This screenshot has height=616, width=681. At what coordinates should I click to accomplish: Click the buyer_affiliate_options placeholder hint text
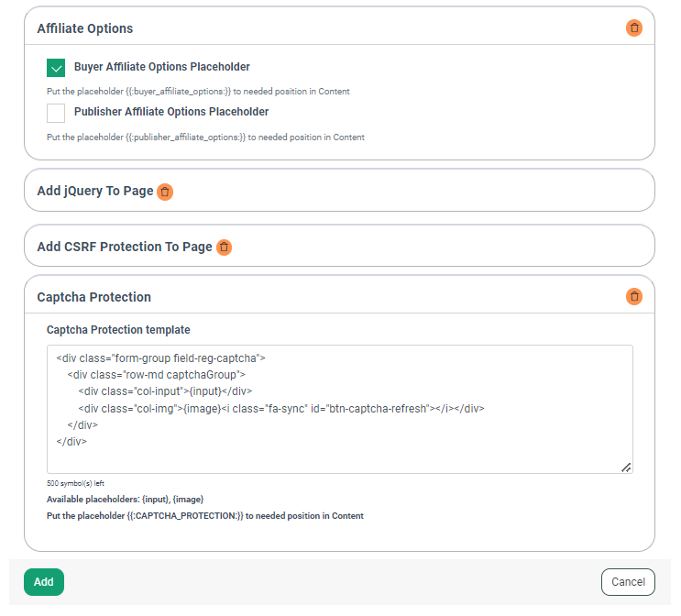(197, 92)
